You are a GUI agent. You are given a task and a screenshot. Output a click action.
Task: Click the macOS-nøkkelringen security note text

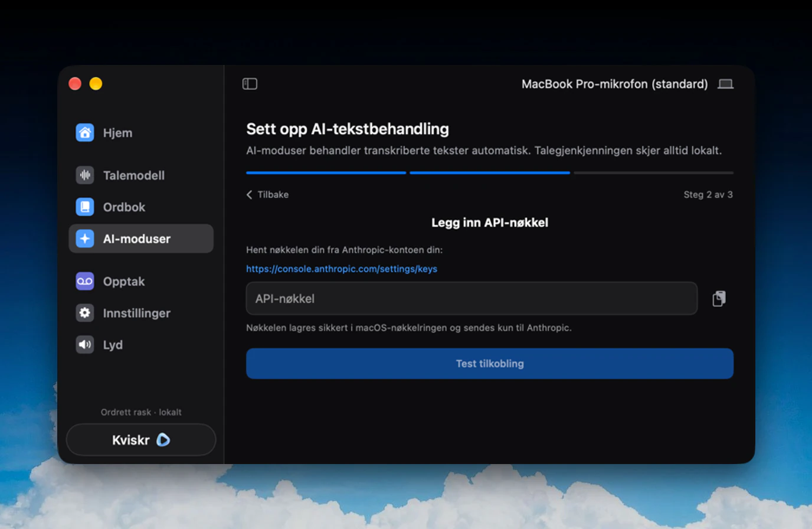coord(409,328)
